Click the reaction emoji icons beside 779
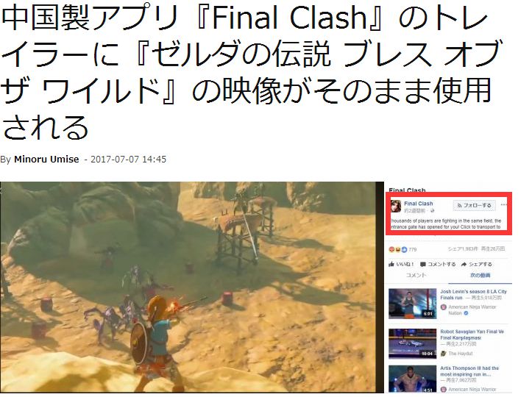The width and height of the screenshot is (532, 397). coord(397,249)
